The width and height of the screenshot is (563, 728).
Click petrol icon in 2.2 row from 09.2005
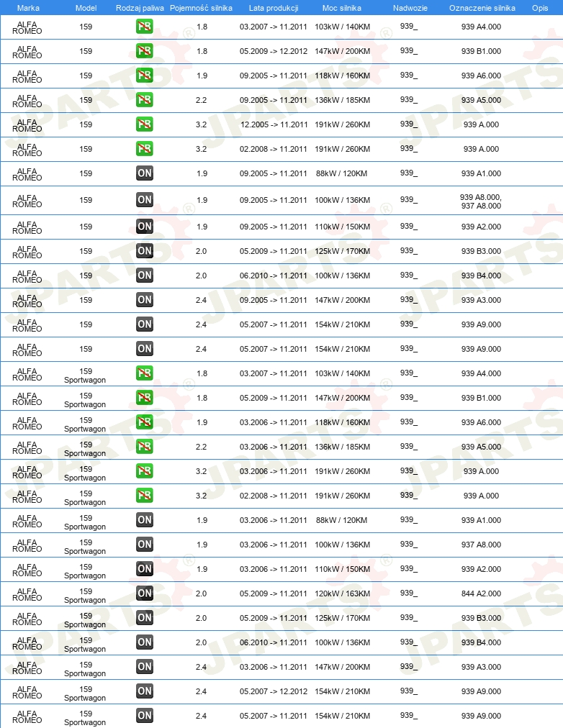pyautogui.click(x=145, y=100)
